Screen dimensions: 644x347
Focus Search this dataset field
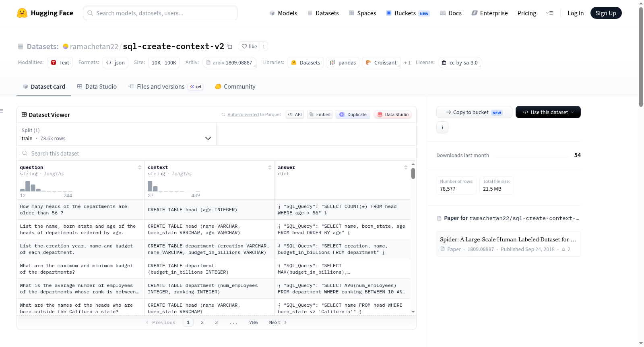(x=217, y=153)
